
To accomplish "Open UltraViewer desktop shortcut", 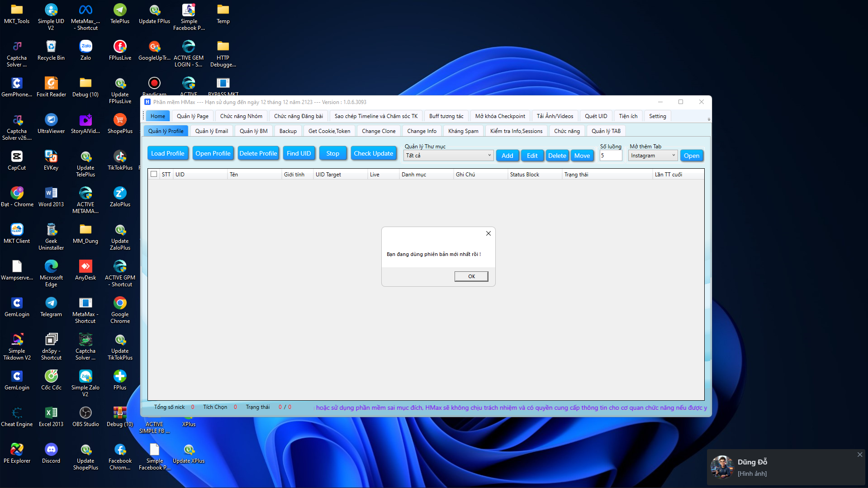I will coord(51,123).
